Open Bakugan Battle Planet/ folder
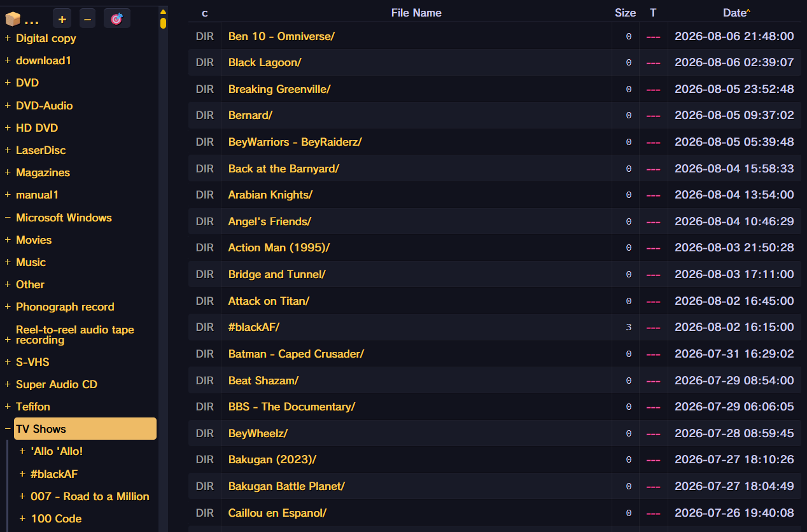Viewport: 807px width, 532px height. pos(286,486)
